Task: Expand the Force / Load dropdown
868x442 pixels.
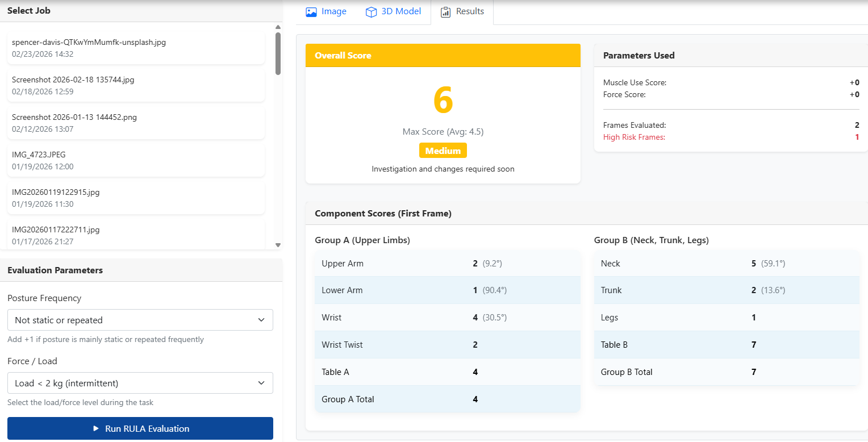Action: coord(140,383)
